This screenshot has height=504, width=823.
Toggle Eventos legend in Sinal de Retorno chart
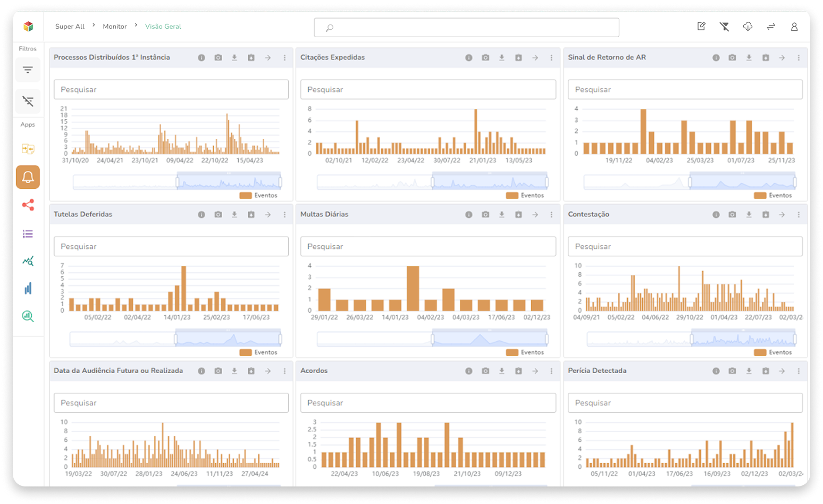point(773,195)
